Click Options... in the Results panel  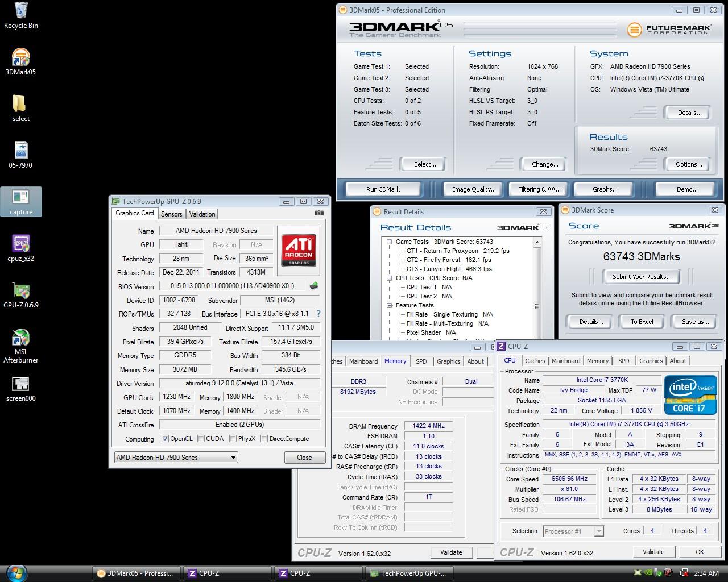tap(689, 164)
